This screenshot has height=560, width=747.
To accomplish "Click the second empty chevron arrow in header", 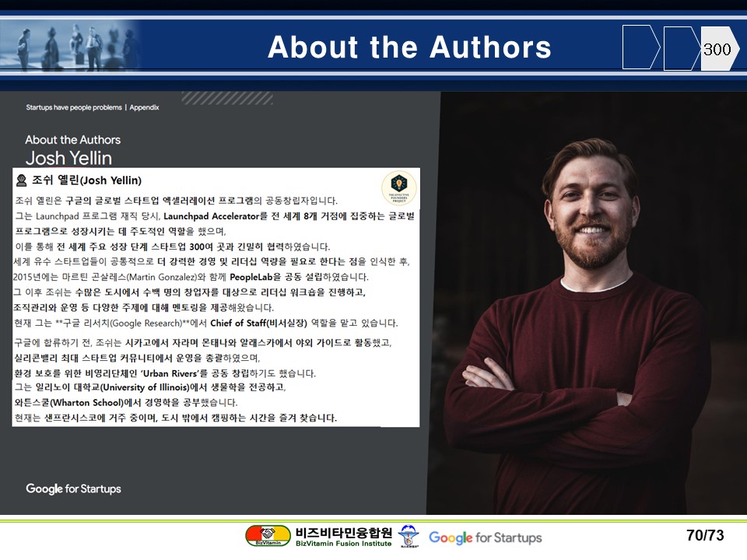I will (682, 48).
